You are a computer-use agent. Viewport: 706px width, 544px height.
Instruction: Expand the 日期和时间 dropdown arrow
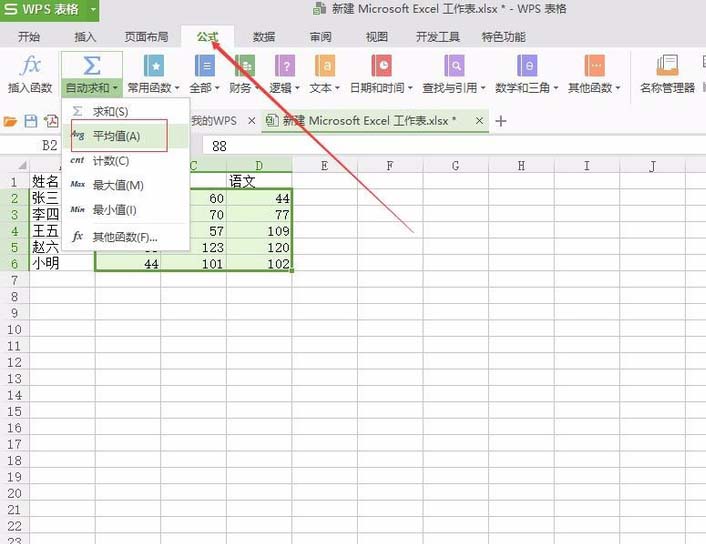point(410,88)
